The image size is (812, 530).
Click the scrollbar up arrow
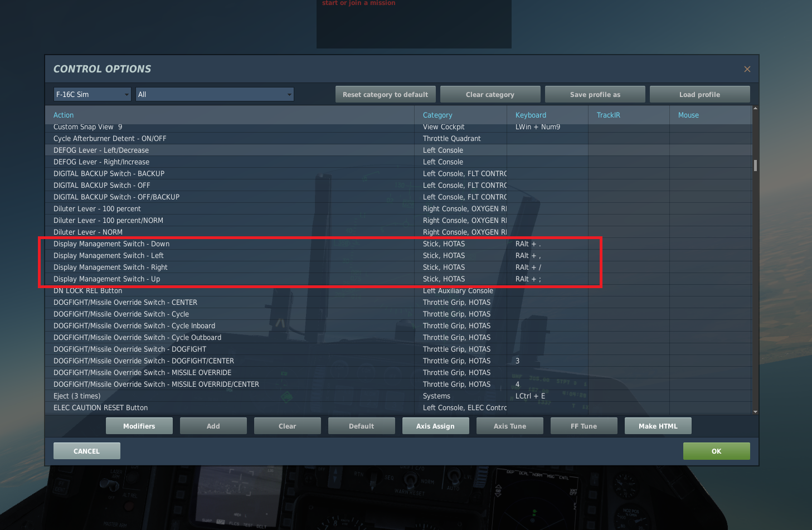click(755, 108)
